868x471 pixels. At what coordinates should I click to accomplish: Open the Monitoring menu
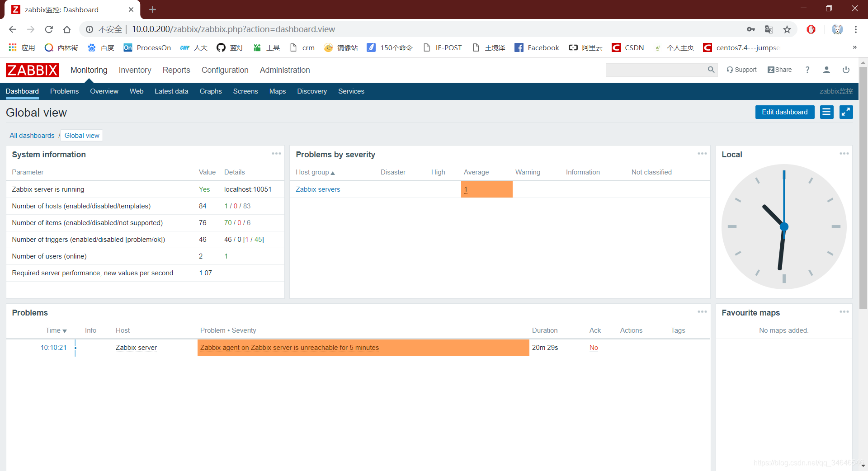point(89,70)
